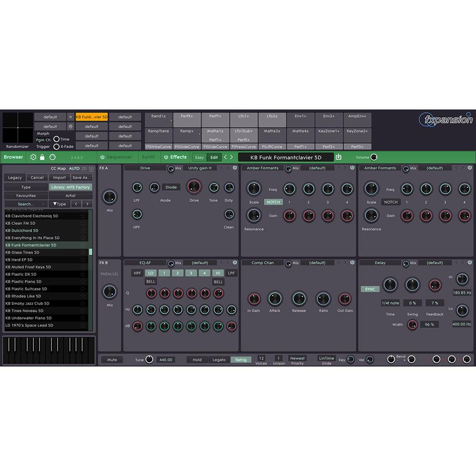Click the Effects power icon
The width and height of the screenshot is (476, 476).
tap(166, 157)
